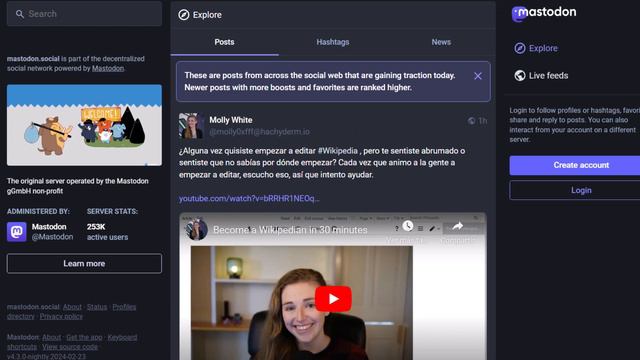Open the Get the app link

84,337
